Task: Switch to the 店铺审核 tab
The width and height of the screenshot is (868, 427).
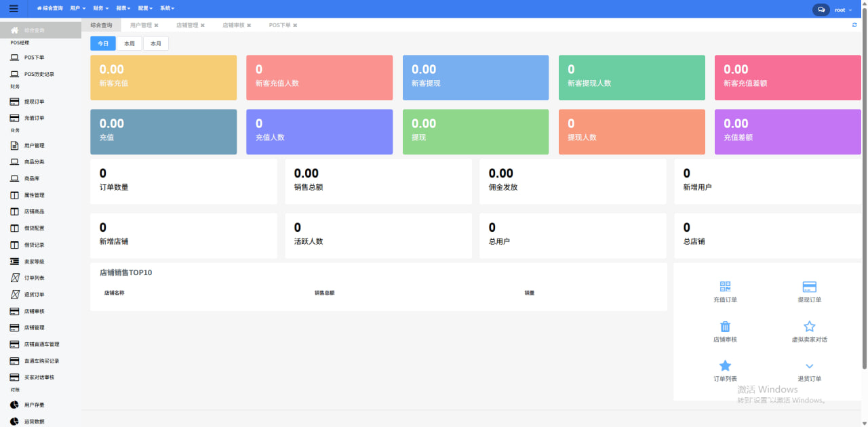Action: coord(233,25)
